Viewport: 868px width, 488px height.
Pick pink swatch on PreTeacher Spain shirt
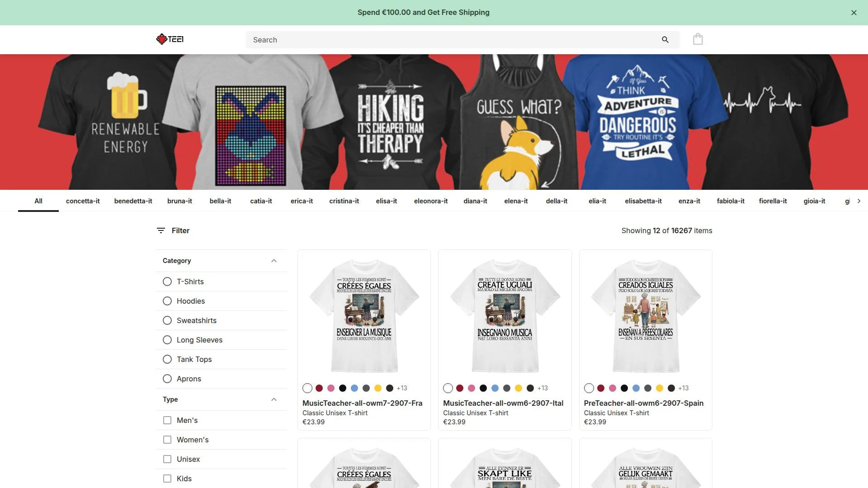point(613,388)
